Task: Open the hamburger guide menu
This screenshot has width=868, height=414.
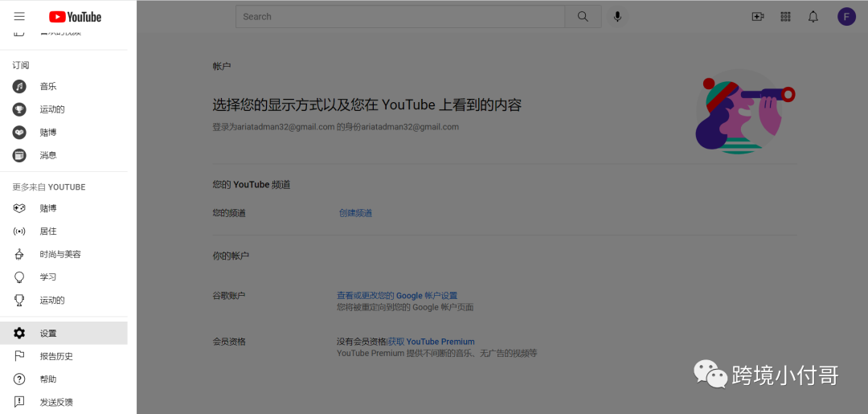Action: (19, 17)
